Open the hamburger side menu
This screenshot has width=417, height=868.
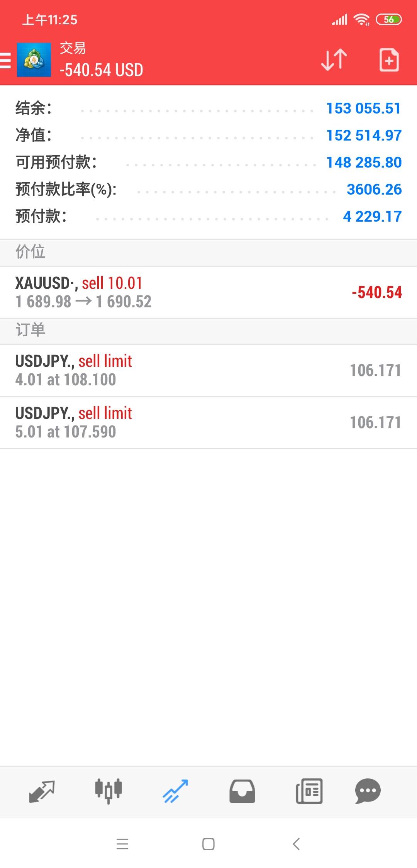coord(5,61)
